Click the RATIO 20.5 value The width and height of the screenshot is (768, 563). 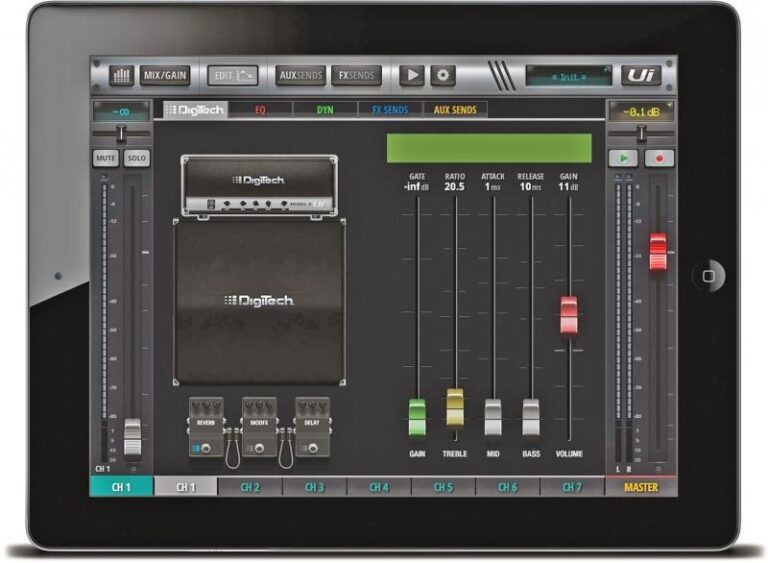455,187
